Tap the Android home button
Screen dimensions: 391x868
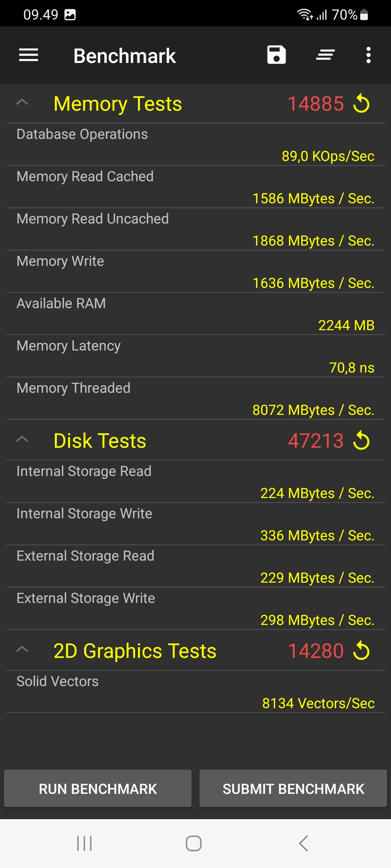pos(194,843)
